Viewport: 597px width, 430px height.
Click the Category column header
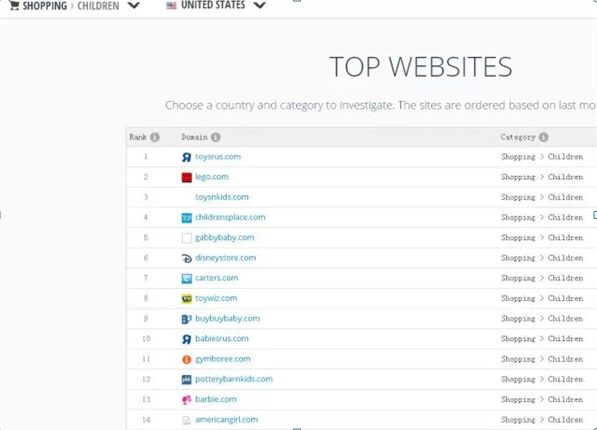coord(518,137)
